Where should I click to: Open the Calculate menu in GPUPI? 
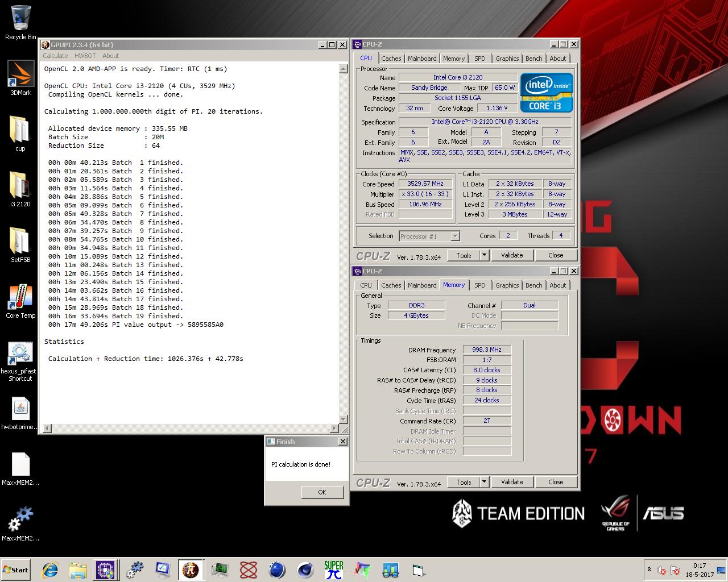[55, 56]
